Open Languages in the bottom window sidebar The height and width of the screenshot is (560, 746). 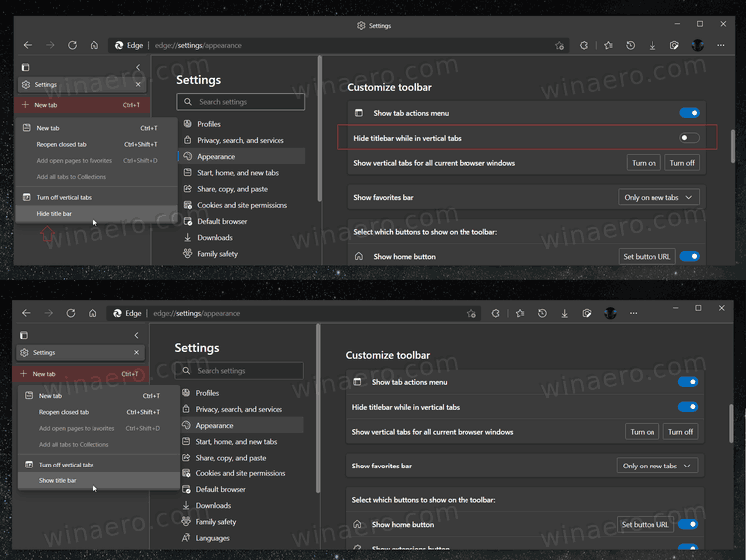[x=241, y=538]
